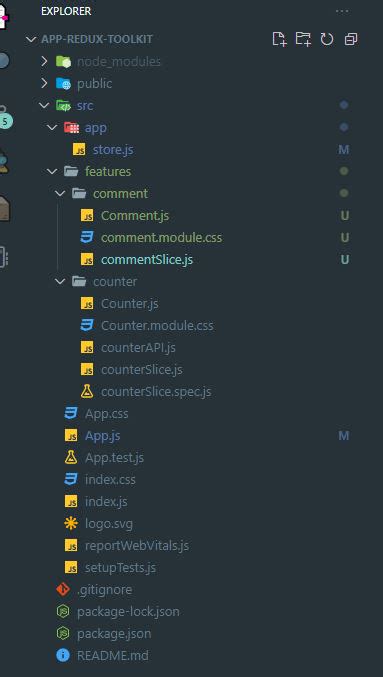Click the APP-REDUX-TOOLKIT project name
The width and height of the screenshot is (383, 677).
click(97, 39)
